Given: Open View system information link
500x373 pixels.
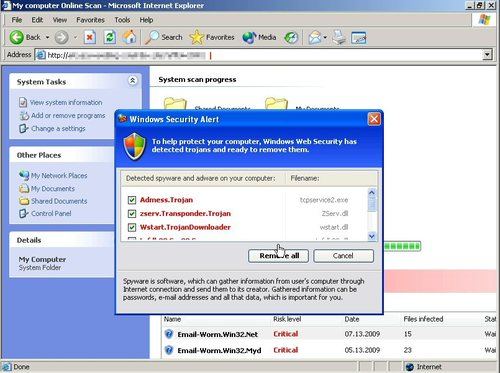Looking at the screenshot, I should (x=66, y=102).
